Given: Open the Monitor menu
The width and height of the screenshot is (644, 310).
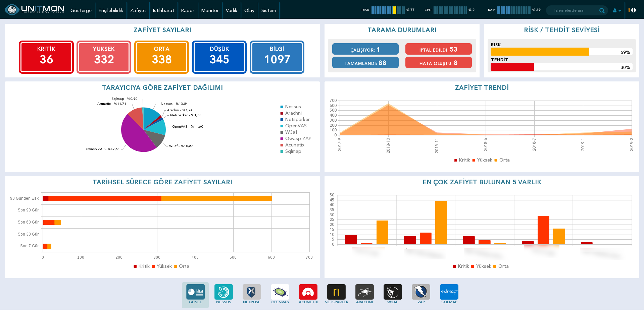Looking at the screenshot, I should click(x=210, y=10).
